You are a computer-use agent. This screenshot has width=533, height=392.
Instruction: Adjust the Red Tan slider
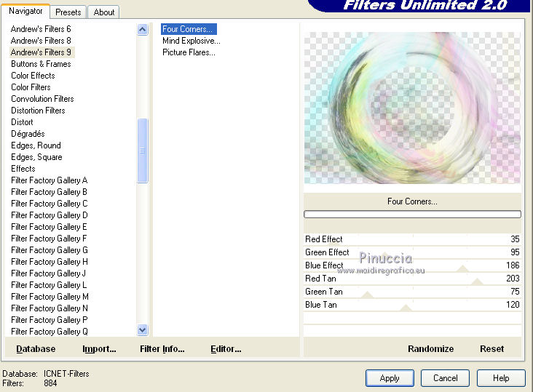tap(412, 279)
